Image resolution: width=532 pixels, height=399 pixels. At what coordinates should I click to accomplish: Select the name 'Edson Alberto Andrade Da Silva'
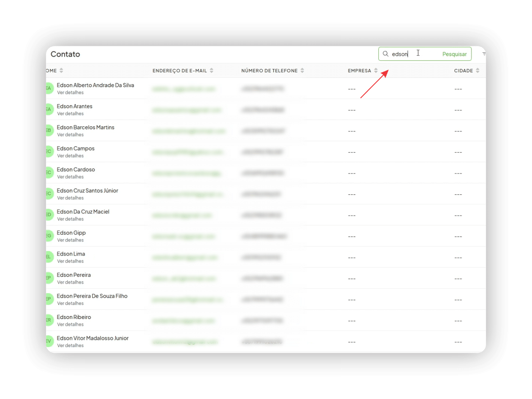coord(95,85)
